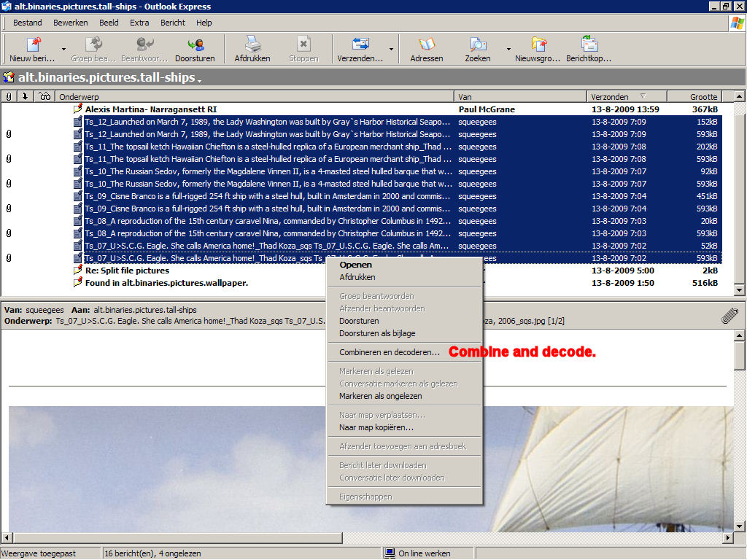747x560 pixels.
Task: Click the preview pane horizontal scrollbar thumb
Action: coord(178,537)
